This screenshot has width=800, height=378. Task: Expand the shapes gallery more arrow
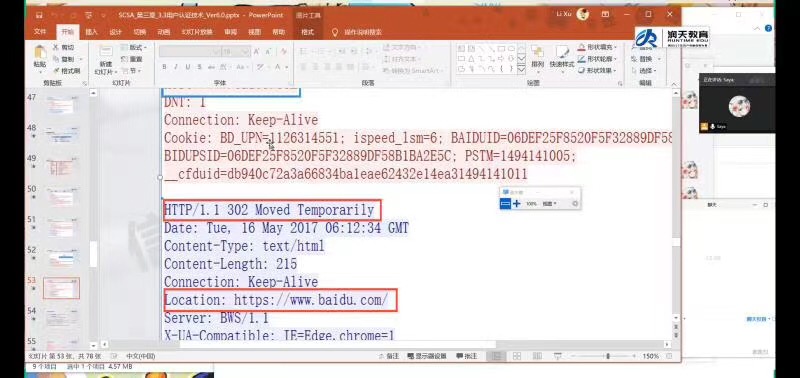pos(521,69)
